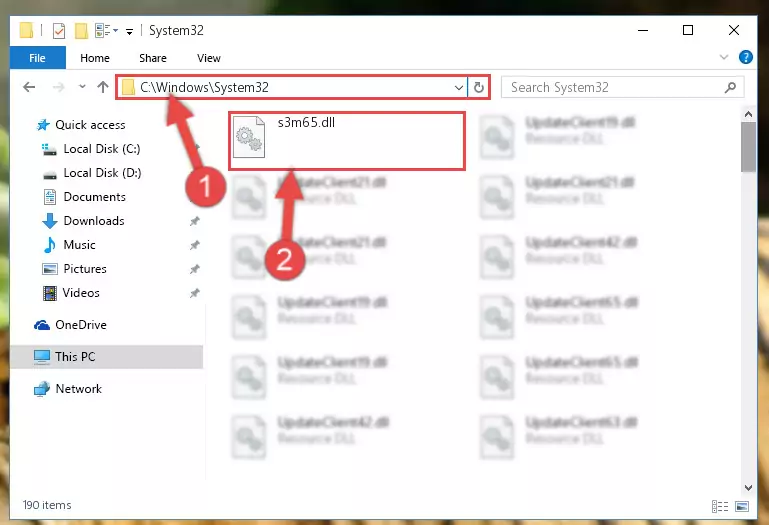Go up one folder level arrow
The image size is (769, 525).
(x=103, y=87)
